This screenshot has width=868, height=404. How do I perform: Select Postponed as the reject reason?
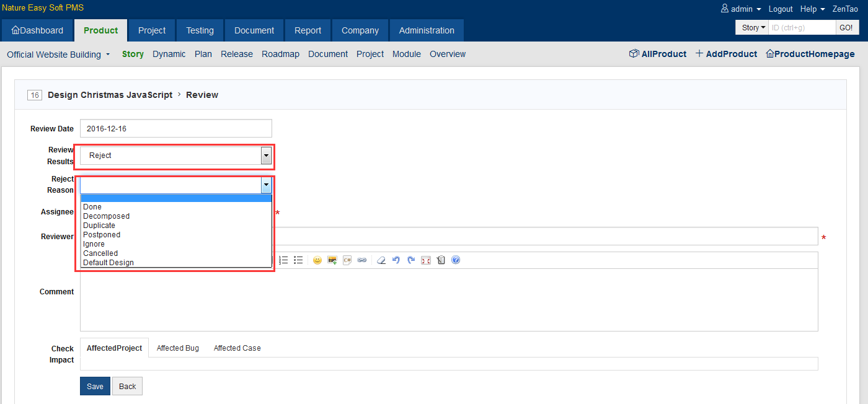pyautogui.click(x=102, y=235)
